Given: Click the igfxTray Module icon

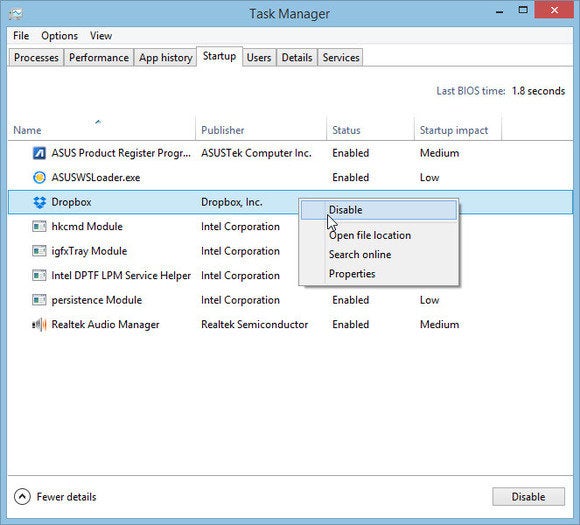Looking at the screenshot, I should coord(39,251).
